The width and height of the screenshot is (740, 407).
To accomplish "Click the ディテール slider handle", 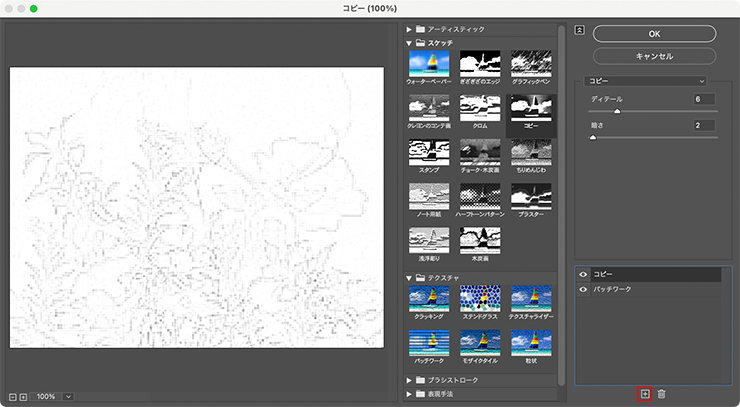I will (x=617, y=111).
